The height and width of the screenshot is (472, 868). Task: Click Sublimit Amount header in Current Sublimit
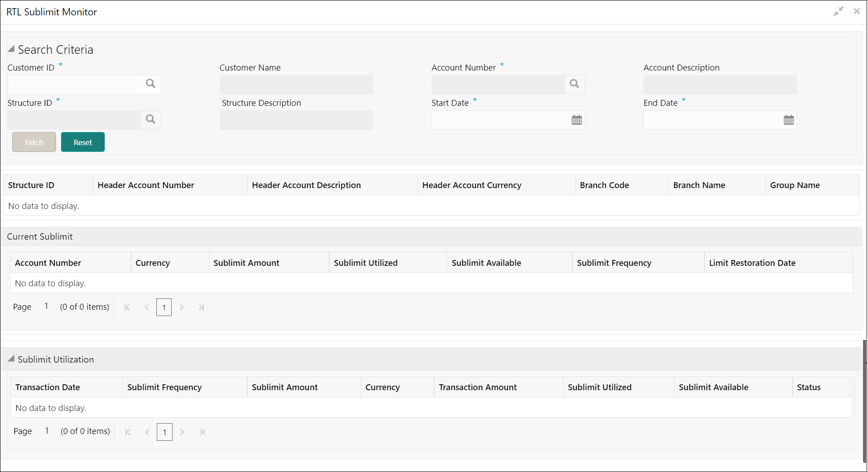pyautogui.click(x=269, y=263)
